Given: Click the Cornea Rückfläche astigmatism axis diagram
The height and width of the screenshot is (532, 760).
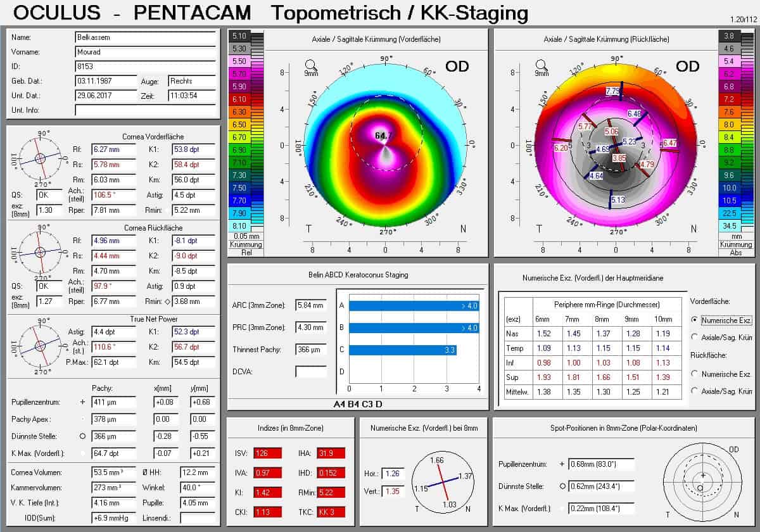Looking at the screenshot, I should click(x=41, y=251).
